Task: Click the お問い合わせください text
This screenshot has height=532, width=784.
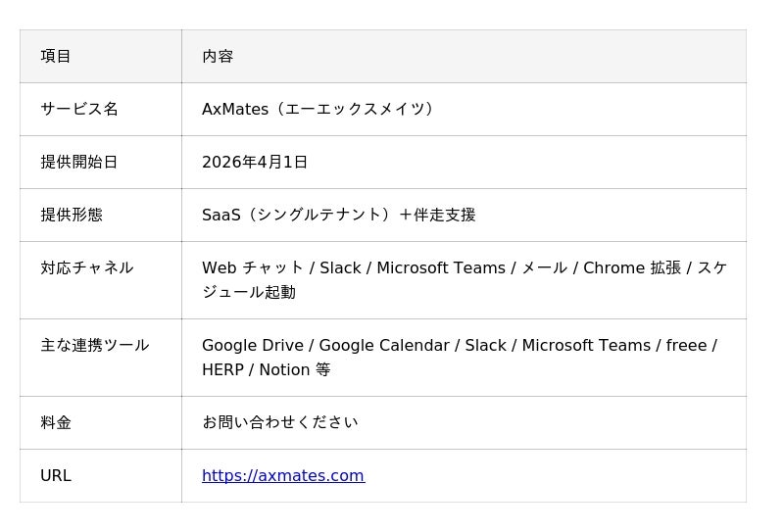Action: tap(280, 423)
